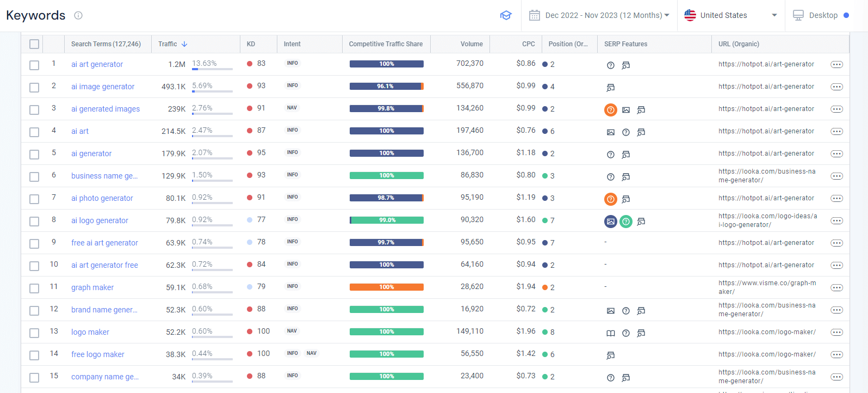Open more options for ai art generator row
The width and height of the screenshot is (868, 393).
836,65
